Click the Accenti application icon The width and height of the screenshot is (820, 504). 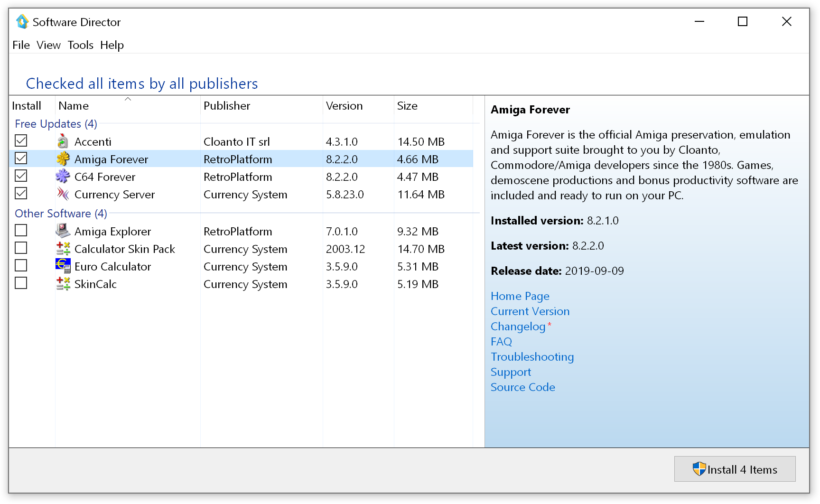(x=63, y=141)
